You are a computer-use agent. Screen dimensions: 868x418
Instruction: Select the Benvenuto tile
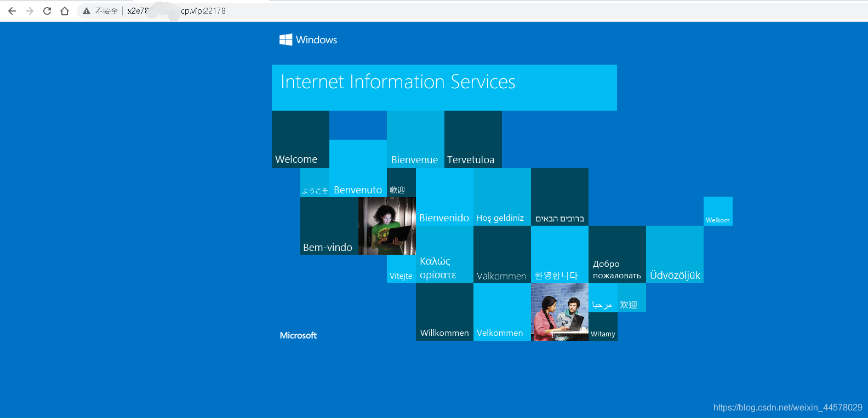(358, 168)
